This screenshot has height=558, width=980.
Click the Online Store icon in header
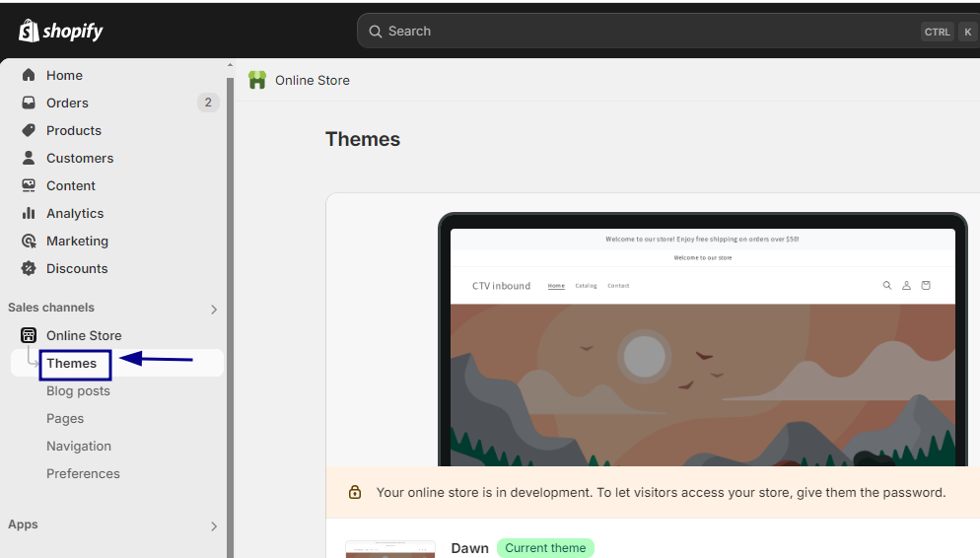257,80
